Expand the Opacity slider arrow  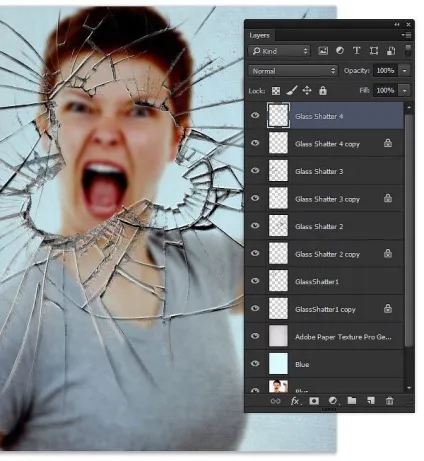coord(405,71)
